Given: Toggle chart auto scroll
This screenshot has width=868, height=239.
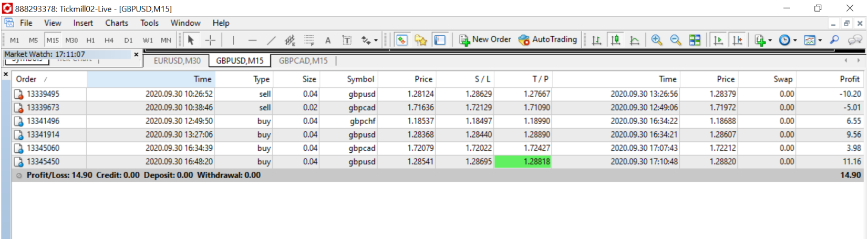Looking at the screenshot, I should point(718,40).
